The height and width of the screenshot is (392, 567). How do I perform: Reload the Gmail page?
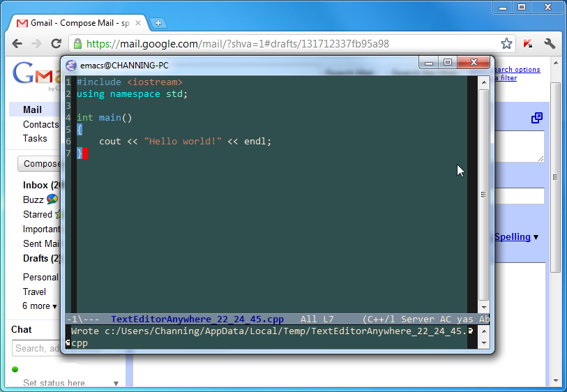[56, 44]
